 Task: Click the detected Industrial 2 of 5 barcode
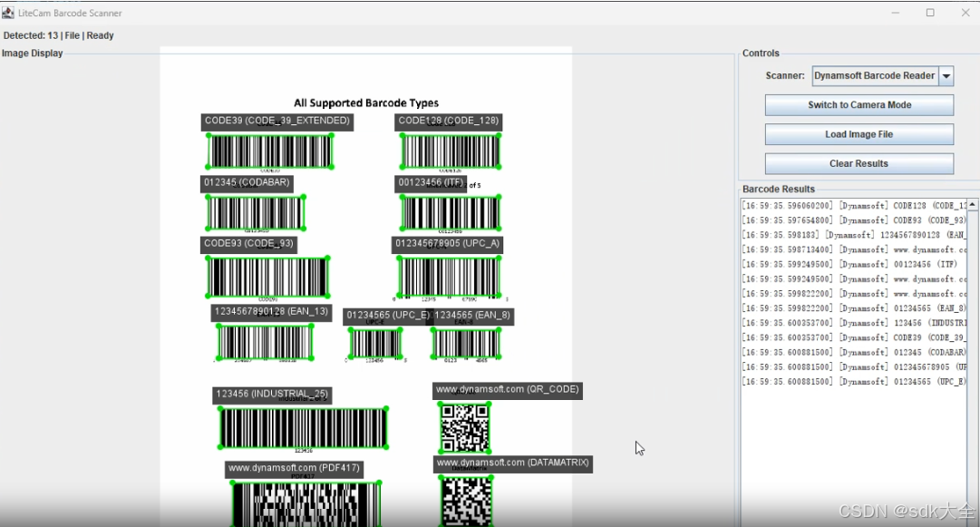(x=303, y=428)
